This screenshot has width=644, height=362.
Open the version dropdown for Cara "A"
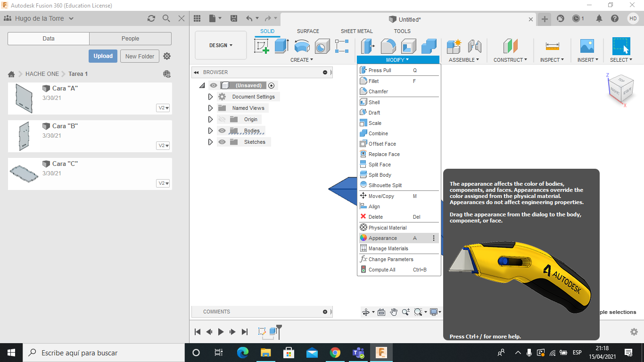163,108
